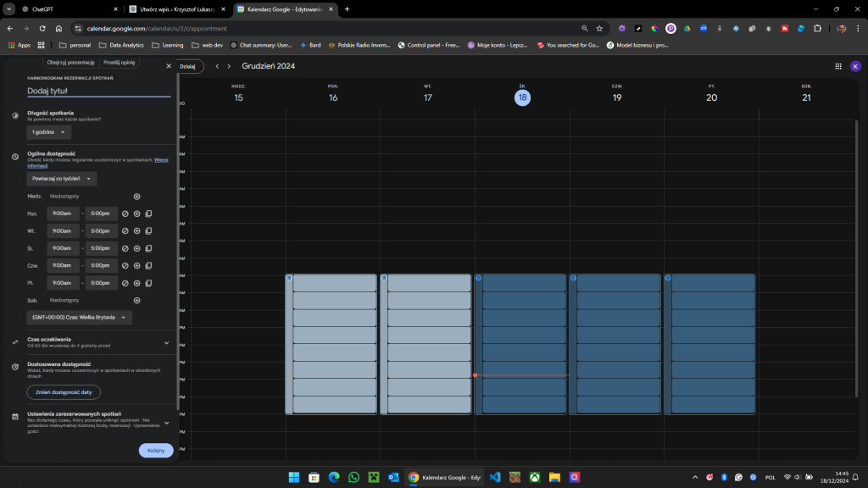The height and width of the screenshot is (488, 868).
Task: Add availability for Sunday (Niedz.)
Action: click(136, 196)
